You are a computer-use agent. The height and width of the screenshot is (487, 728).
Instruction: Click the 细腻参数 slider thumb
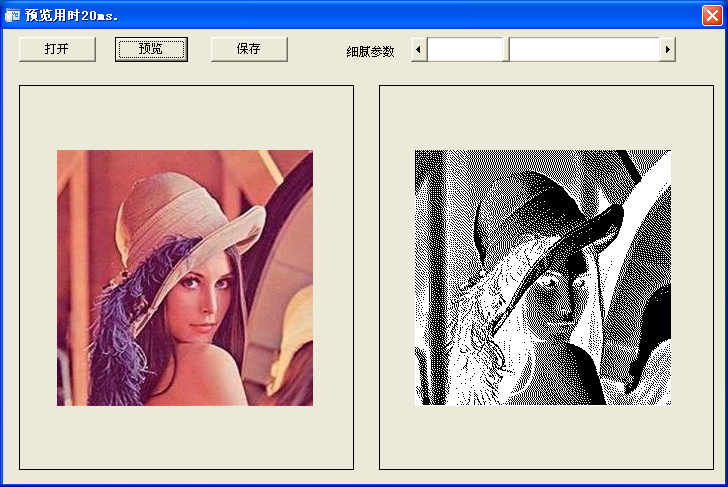506,49
